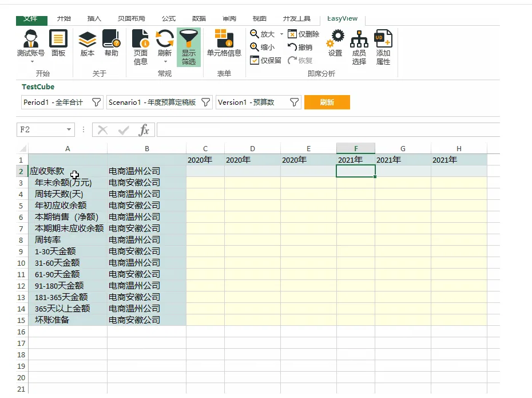The width and height of the screenshot is (532, 398).
Task: Switch to the 公式 ribbon tab
Action: pos(169,19)
